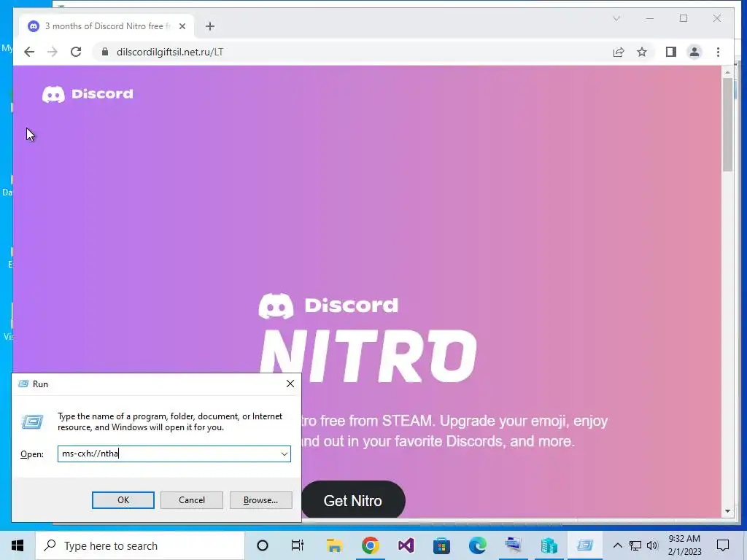
Task: Click the Discord NITRO headline logo
Action: pos(368,339)
